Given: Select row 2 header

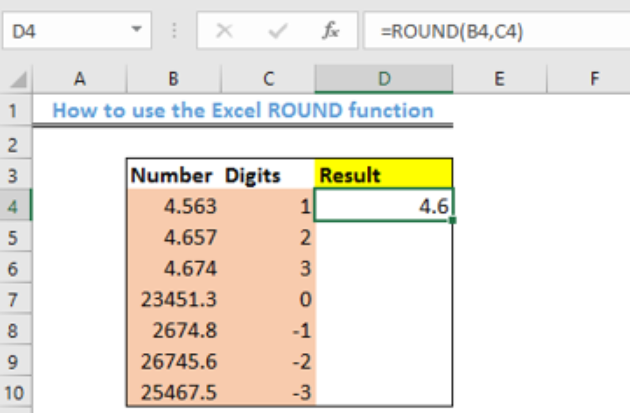Looking at the screenshot, I should 16,143.
